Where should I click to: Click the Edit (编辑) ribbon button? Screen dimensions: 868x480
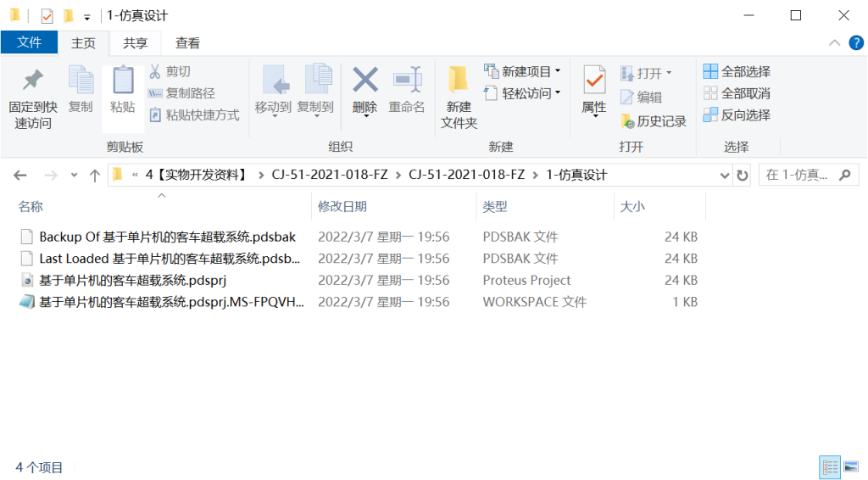click(642, 97)
